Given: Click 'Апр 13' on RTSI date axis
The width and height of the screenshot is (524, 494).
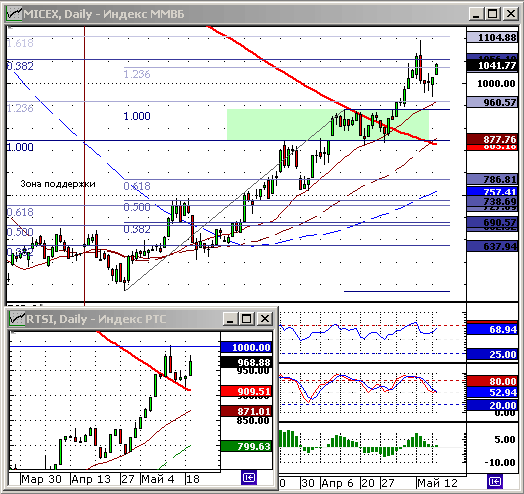Looking at the screenshot, I should (x=91, y=479).
